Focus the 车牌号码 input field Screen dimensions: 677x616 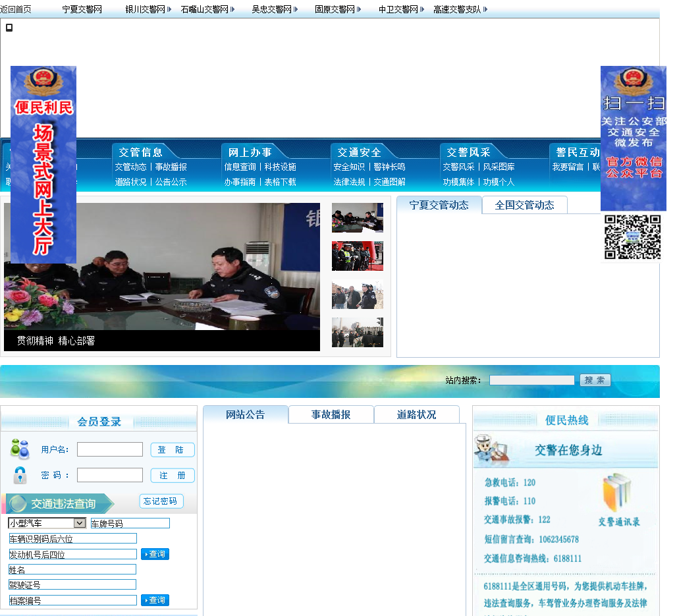point(130,523)
